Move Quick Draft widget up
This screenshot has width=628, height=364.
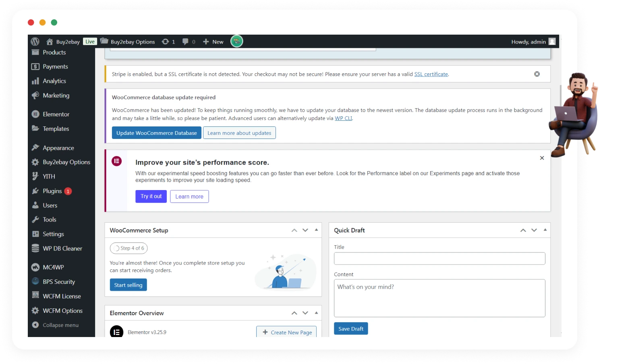pos(523,230)
